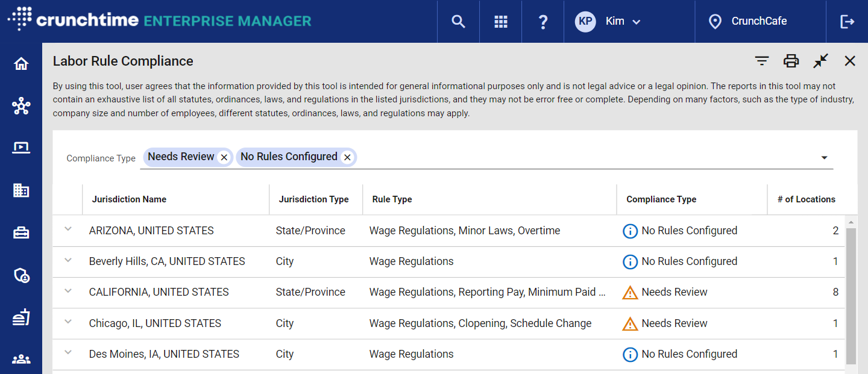The width and height of the screenshot is (868, 374).
Task: Open the training video sidebar icon
Action: [x=21, y=148]
